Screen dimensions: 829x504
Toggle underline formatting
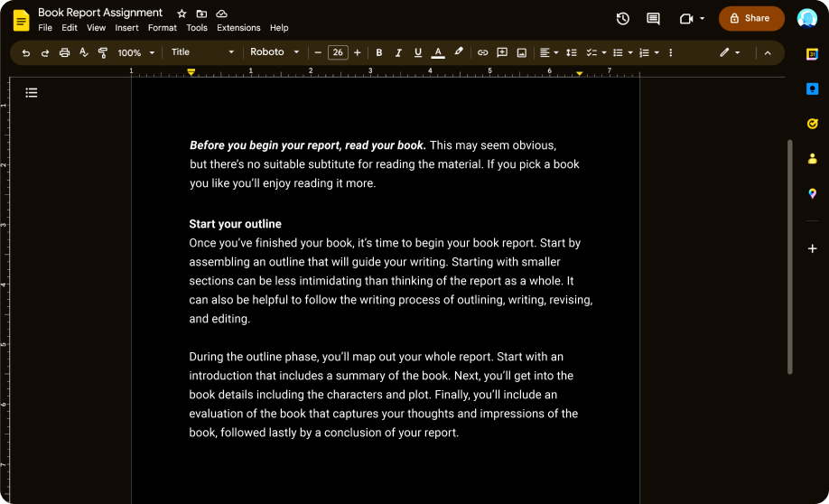[417, 53]
